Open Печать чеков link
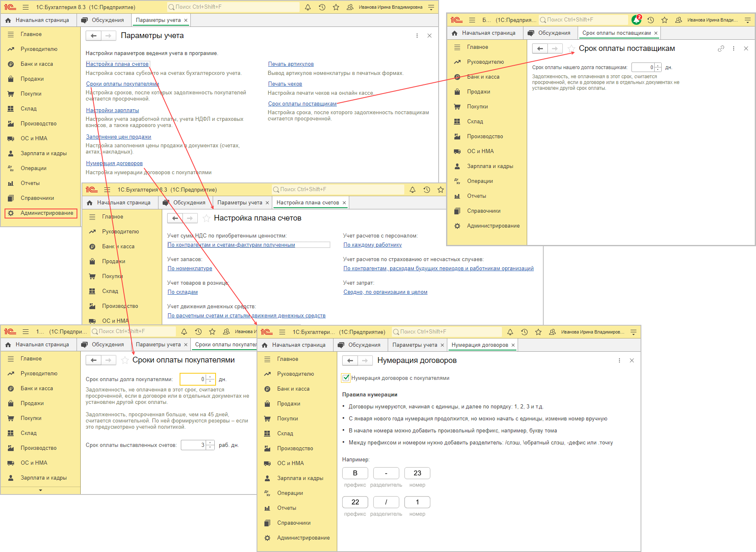Screen dimensions: 756x552 285,84
